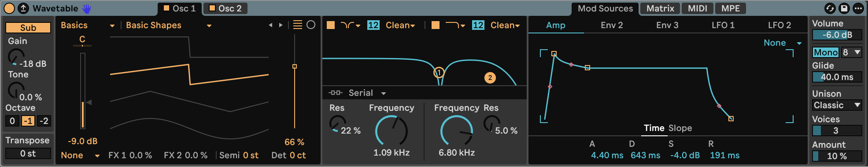
Task: Click the hot-swap preset arrows icon
Action: point(830,8)
